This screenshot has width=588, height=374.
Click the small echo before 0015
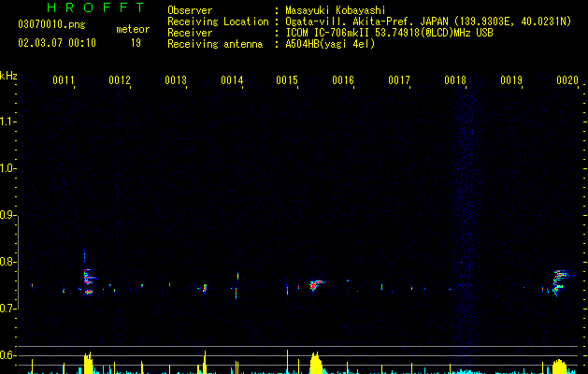[288, 290]
